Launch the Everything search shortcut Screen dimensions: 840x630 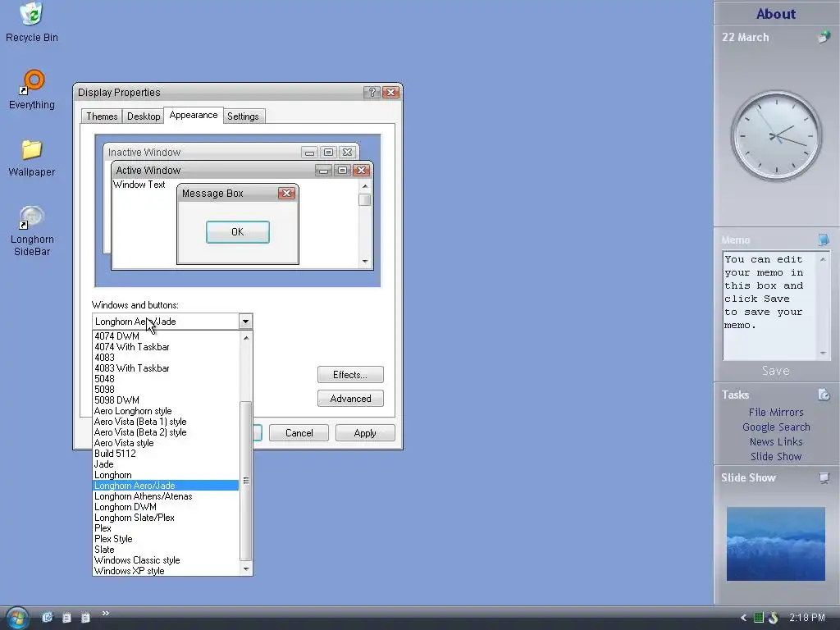click(x=32, y=90)
